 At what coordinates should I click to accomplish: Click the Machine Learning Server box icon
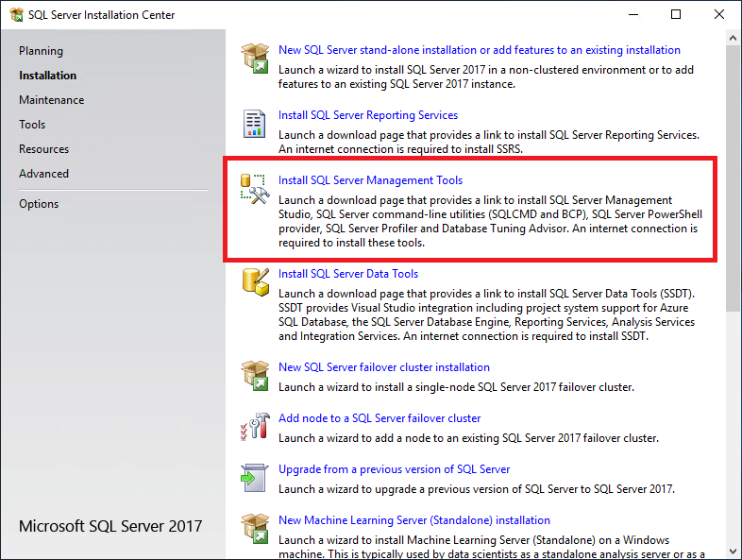coord(255,529)
